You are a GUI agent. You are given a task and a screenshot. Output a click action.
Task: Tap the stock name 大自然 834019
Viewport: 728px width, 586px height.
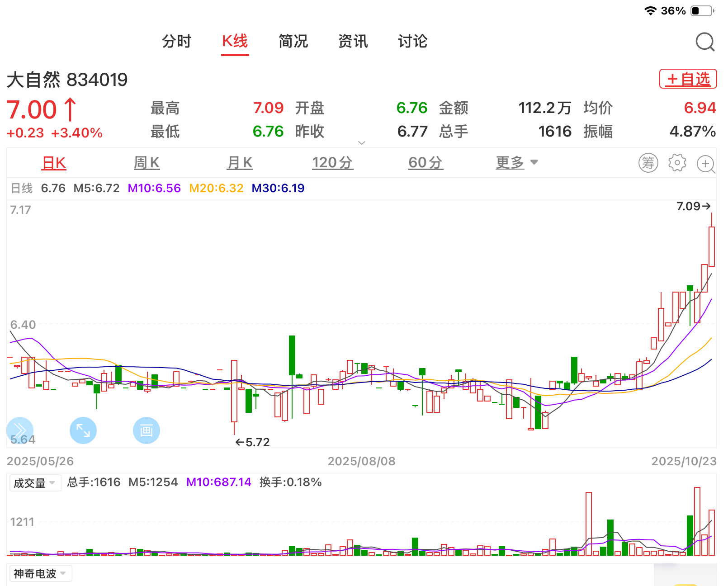[67, 80]
